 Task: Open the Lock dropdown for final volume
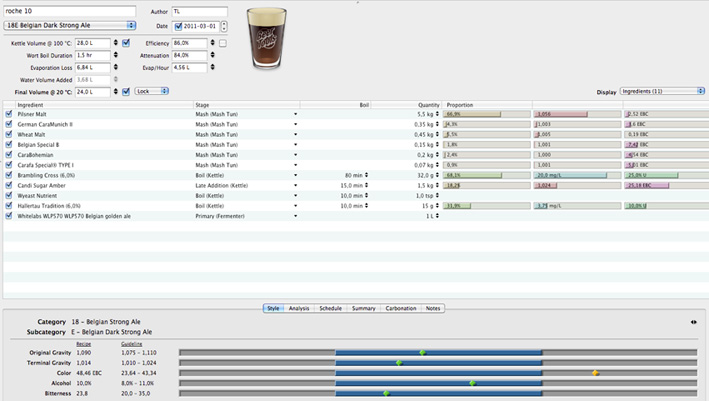(x=151, y=91)
